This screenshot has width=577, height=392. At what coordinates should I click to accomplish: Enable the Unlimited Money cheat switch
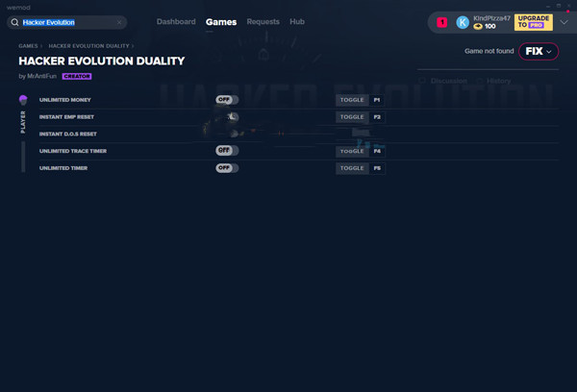[x=227, y=100]
